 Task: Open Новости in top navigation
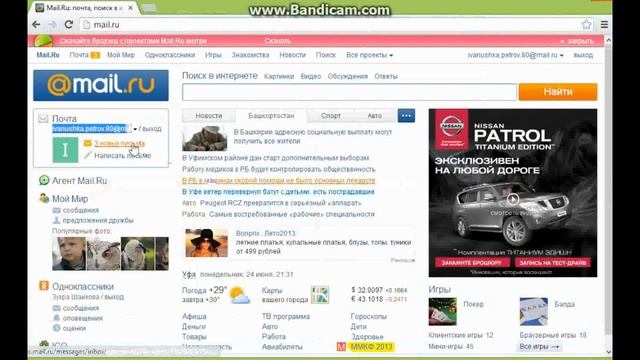[x=292, y=55]
